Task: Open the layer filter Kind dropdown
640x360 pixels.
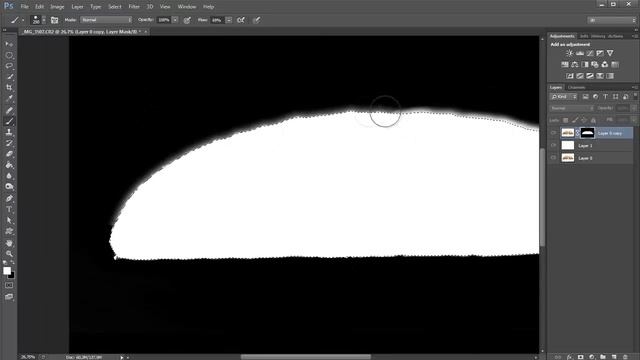Action: point(564,97)
